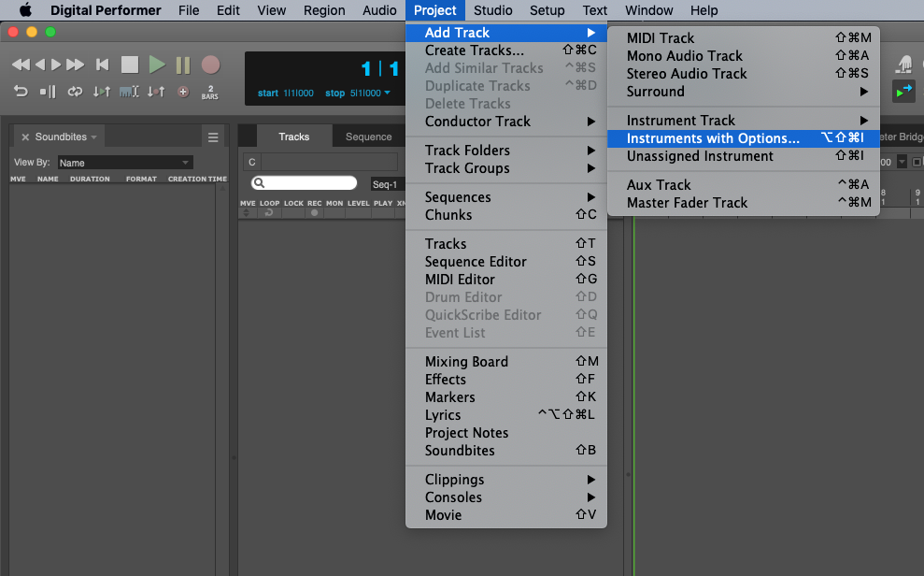Open the View By Name dropdown
The image size is (924, 576).
pyautogui.click(x=125, y=163)
